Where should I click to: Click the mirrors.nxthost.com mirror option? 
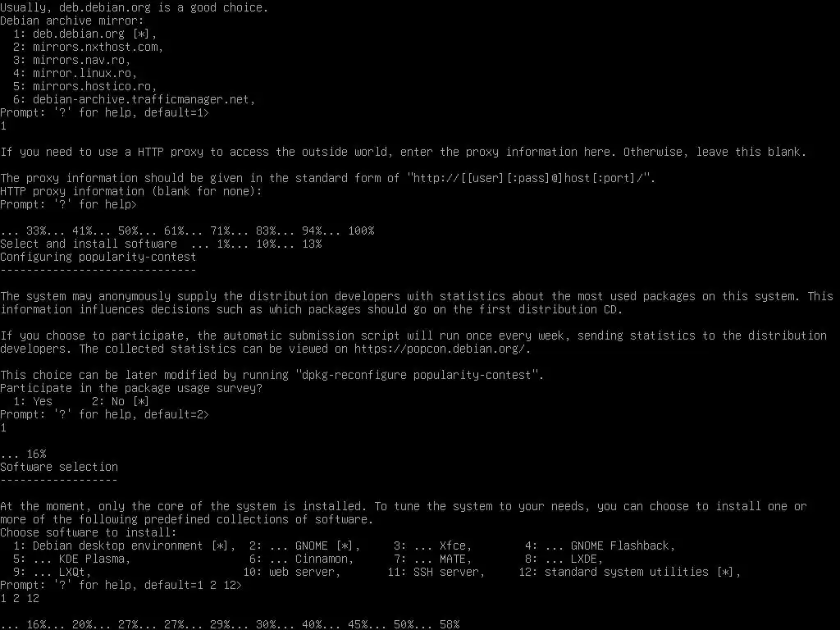click(x=88, y=47)
